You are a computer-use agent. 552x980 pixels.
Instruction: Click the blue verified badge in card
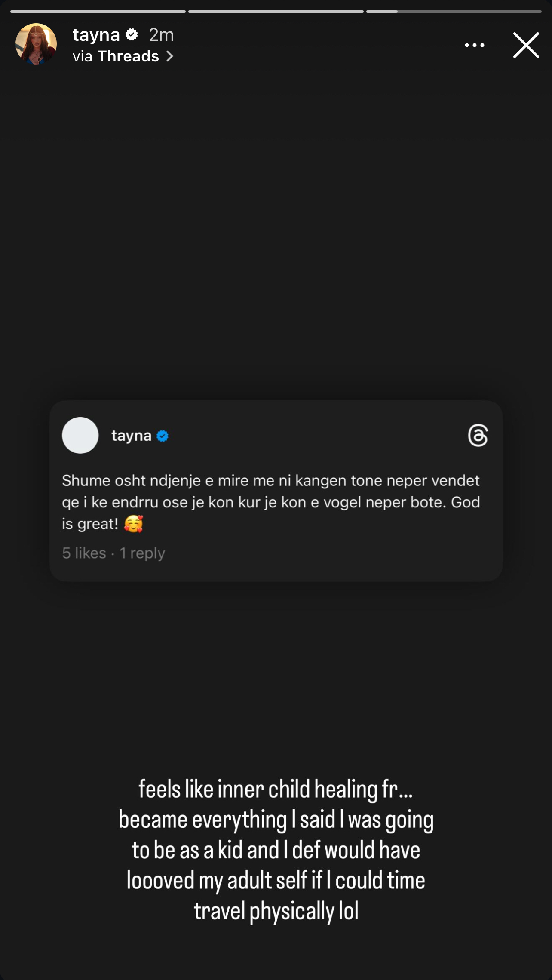pos(163,436)
